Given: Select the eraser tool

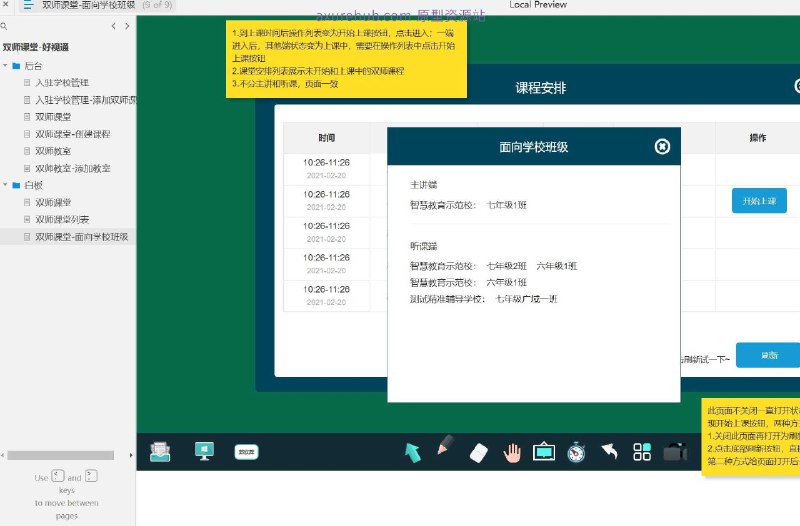Looking at the screenshot, I should 479,453.
